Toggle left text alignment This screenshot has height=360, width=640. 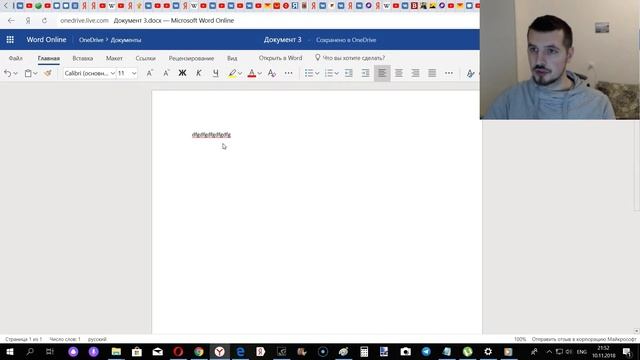pos(382,73)
